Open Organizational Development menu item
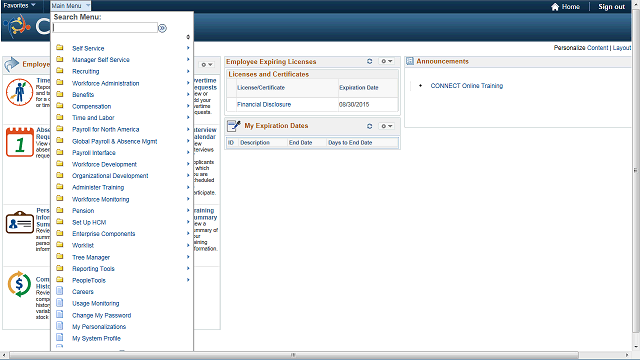 coord(110,176)
